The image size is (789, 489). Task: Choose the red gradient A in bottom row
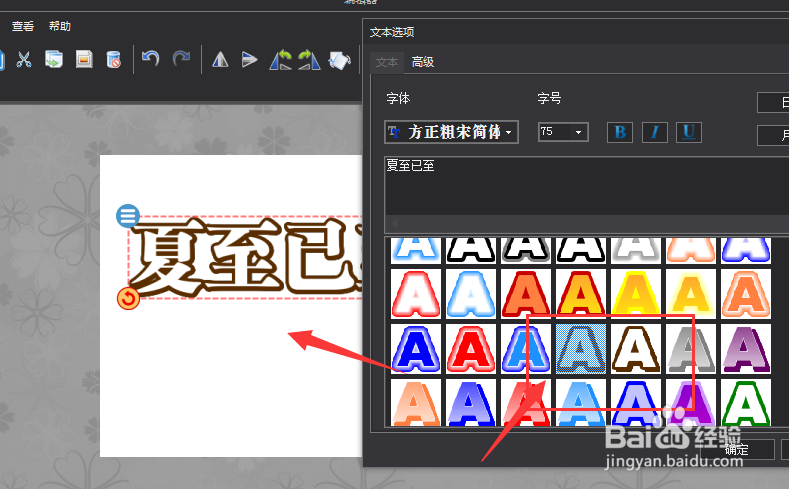pos(526,402)
